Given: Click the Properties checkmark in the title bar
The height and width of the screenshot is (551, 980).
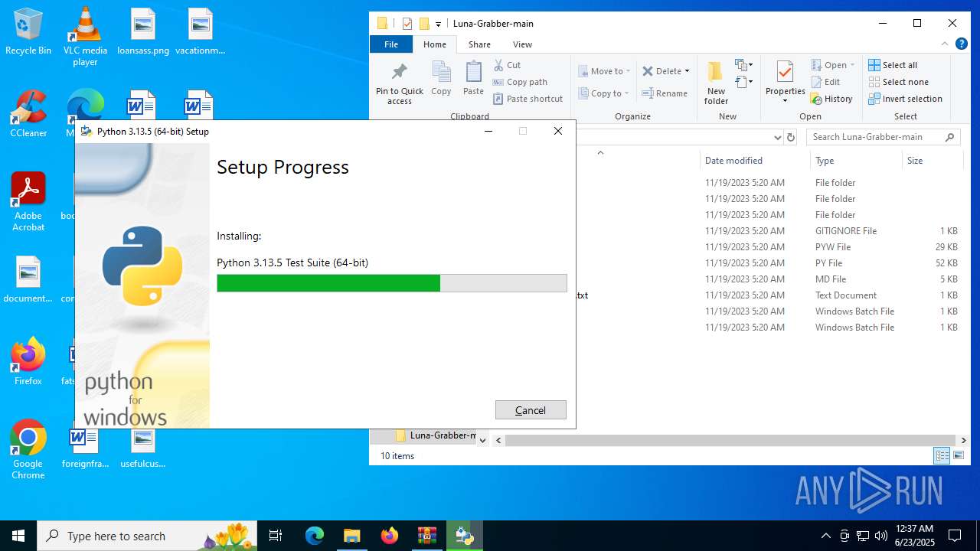Looking at the screenshot, I should (x=407, y=24).
